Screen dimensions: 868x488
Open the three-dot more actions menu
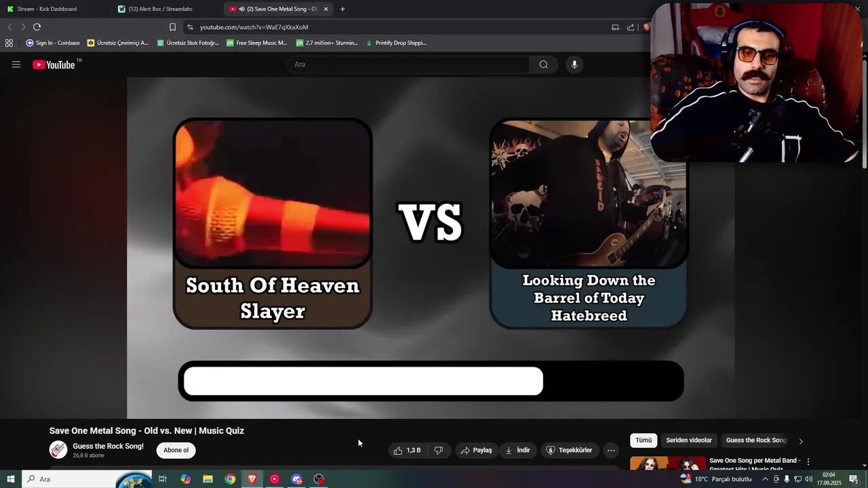tap(611, 450)
